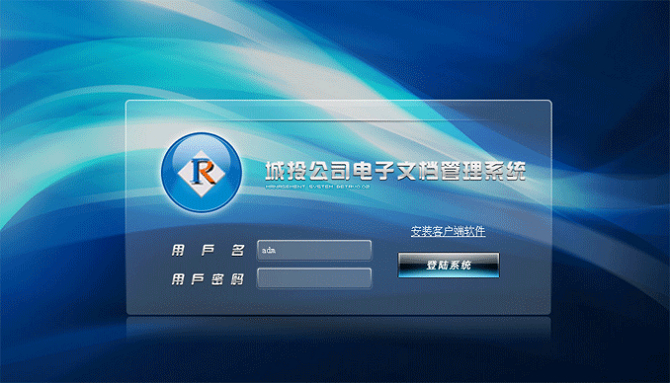Image resolution: width=670 pixels, height=383 pixels.
Task: Click the thin header strip atop glass panel
Action: tap(338, 111)
